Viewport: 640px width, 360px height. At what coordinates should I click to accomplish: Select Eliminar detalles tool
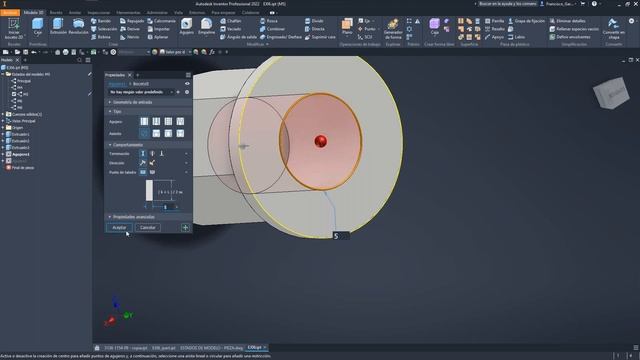pyautogui.click(x=567, y=21)
